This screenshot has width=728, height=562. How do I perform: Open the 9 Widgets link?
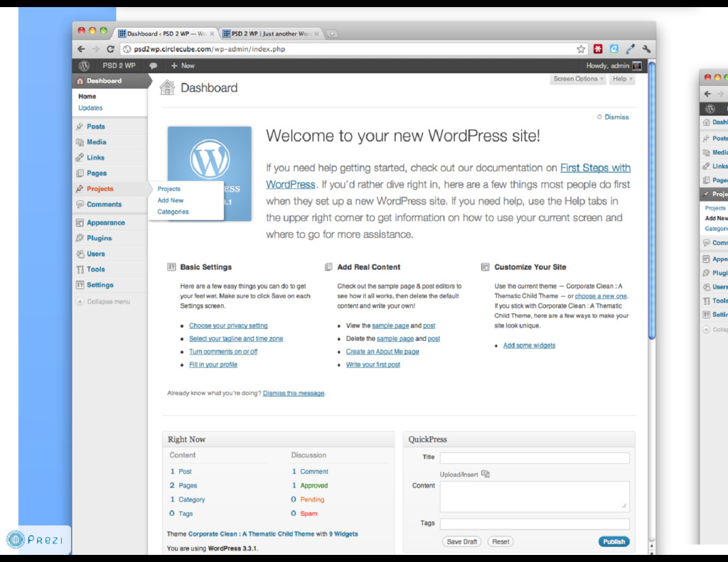pyautogui.click(x=343, y=534)
